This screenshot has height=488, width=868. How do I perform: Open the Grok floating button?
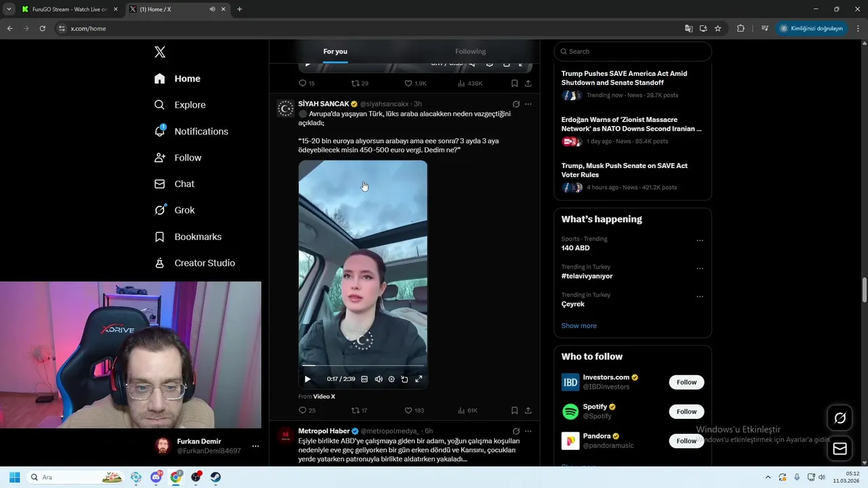pos(840,418)
